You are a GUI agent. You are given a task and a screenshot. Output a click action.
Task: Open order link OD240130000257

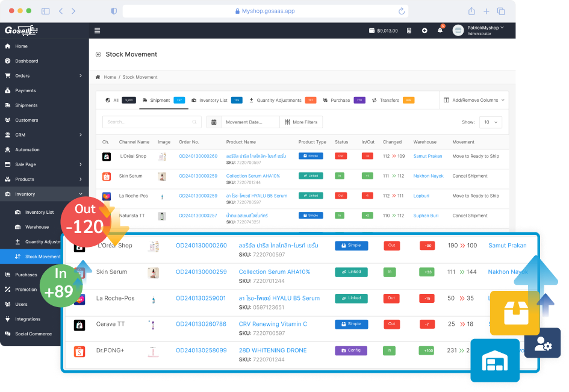coord(197,216)
